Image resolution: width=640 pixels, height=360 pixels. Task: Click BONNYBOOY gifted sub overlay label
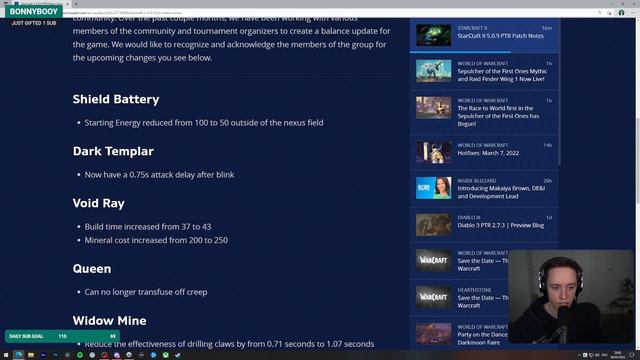[x=34, y=11]
